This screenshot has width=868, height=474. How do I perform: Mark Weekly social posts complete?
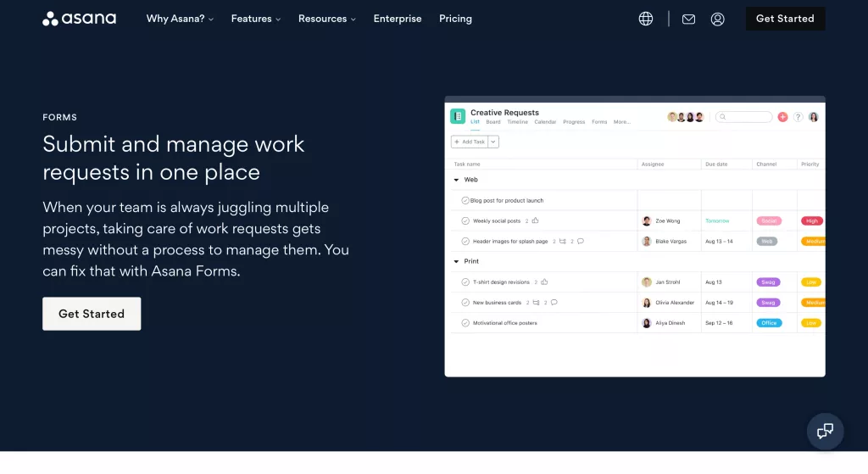pos(465,221)
